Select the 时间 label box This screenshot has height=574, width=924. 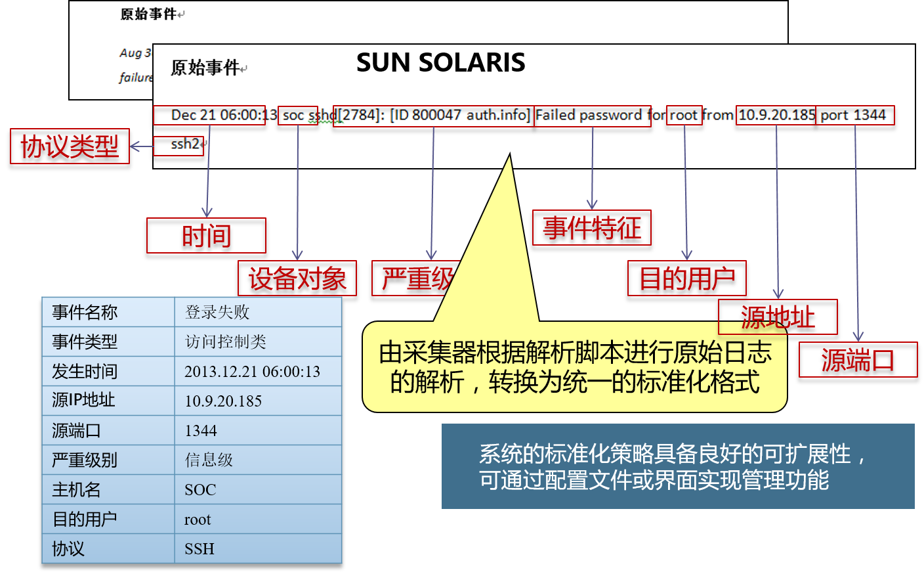[206, 236]
